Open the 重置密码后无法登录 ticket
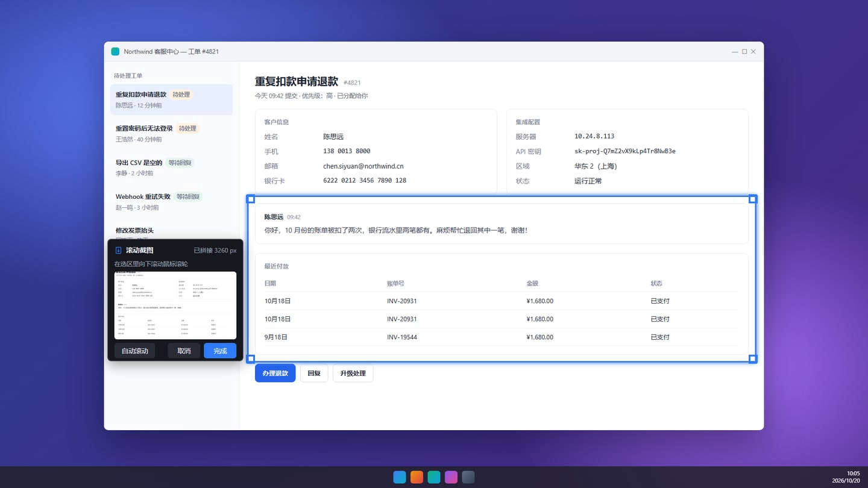Viewport: 868px width, 488px height. pyautogui.click(x=171, y=134)
